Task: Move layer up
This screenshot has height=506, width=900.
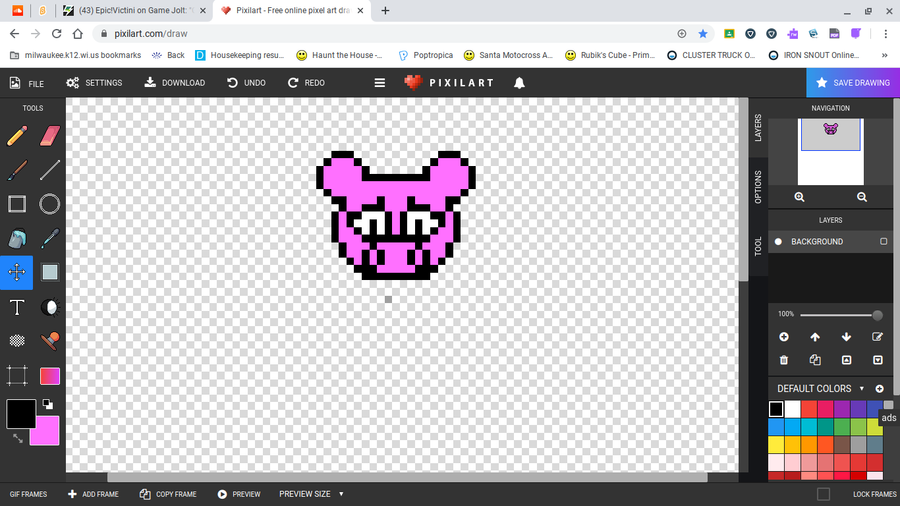Action: 815,337
